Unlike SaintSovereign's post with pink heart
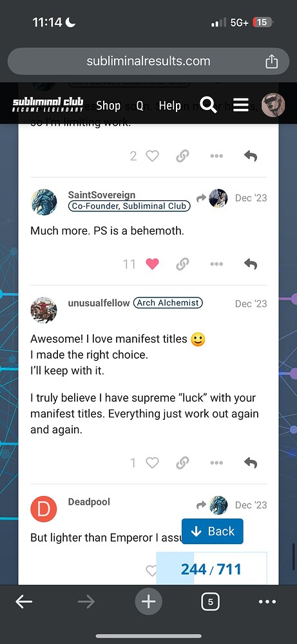The height and width of the screenshot is (644, 297). (153, 264)
